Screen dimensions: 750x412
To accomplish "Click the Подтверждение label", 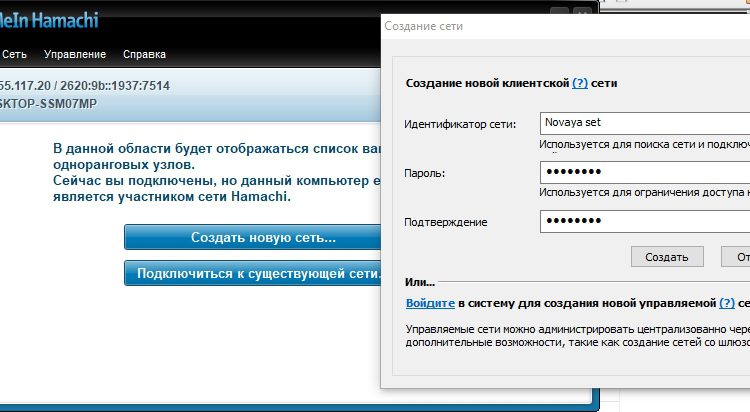I will [x=446, y=222].
